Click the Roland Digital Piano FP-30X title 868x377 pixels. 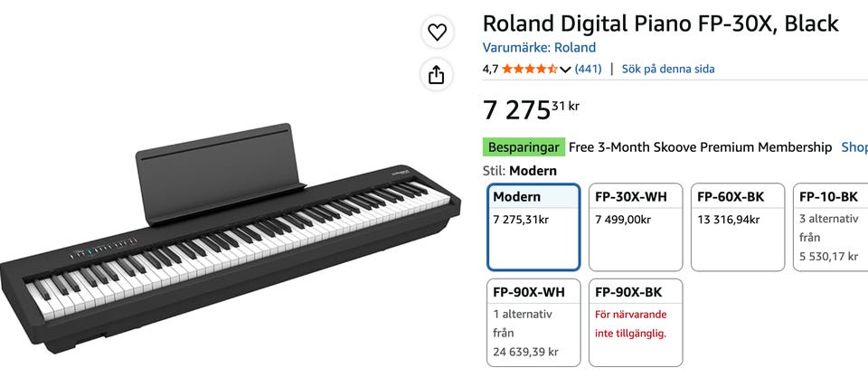tap(660, 24)
